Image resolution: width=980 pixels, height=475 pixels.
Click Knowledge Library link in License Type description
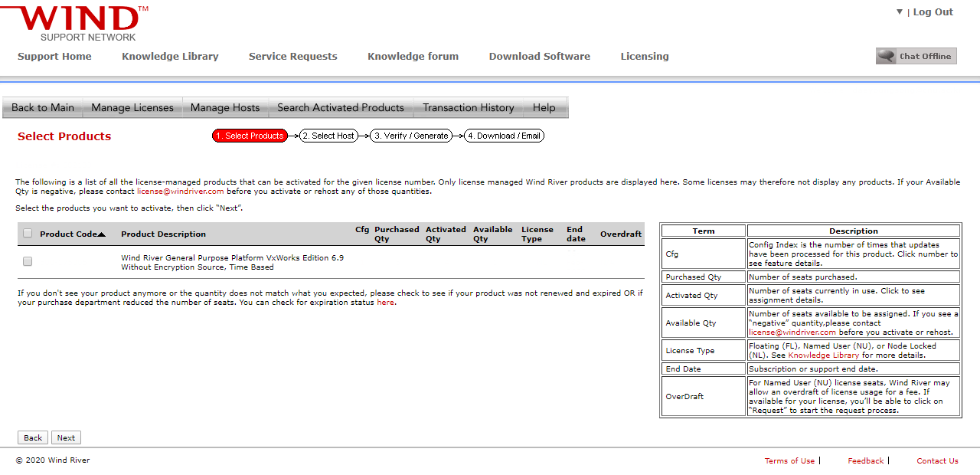(823, 355)
